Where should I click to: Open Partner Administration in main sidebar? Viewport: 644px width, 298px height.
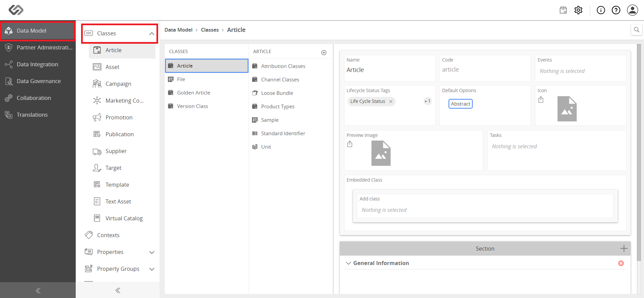(x=38, y=47)
